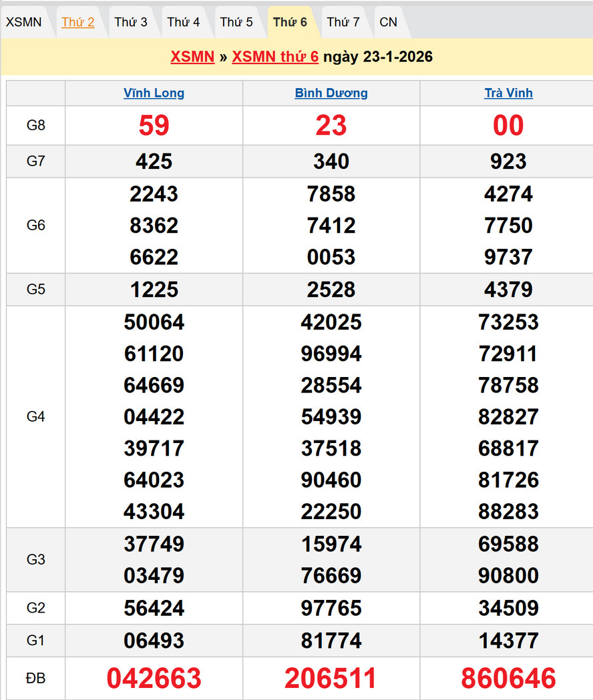Viewport: 593px width, 700px height.
Task: Switch to the Thứ 7 tab
Action: tap(343, 22)
